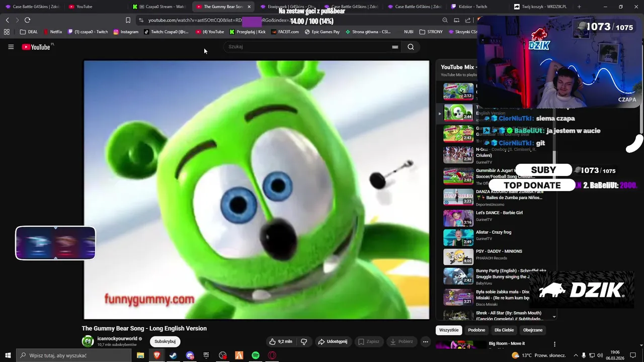
Task: Open the STRONY bookmarks folder
Action: [431, 32]
